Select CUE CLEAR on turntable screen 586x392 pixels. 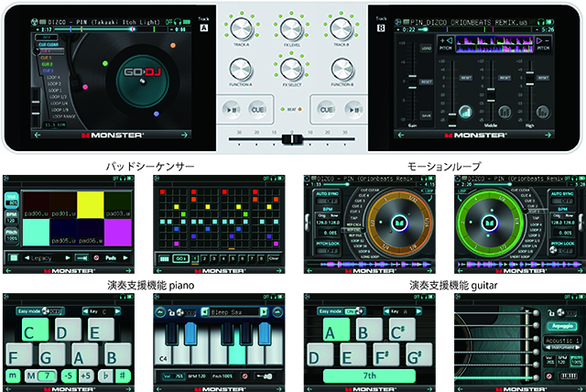coord(49,45)
